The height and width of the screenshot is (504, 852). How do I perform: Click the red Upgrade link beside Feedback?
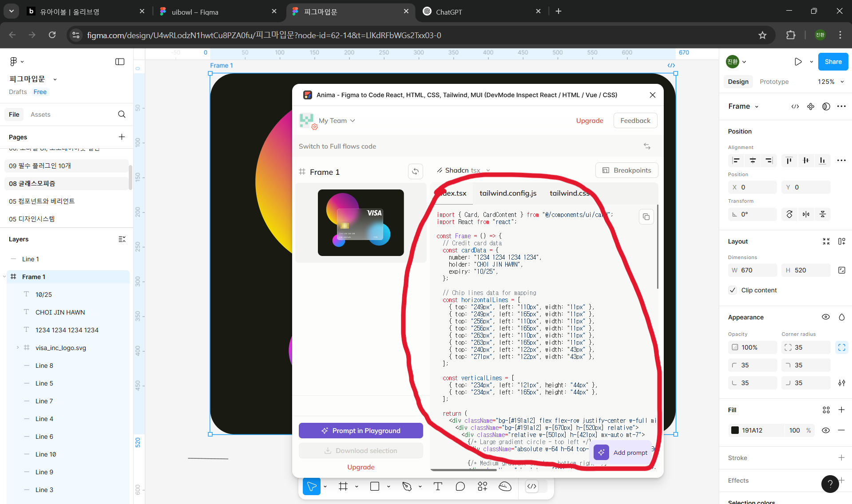click(590, 121)
